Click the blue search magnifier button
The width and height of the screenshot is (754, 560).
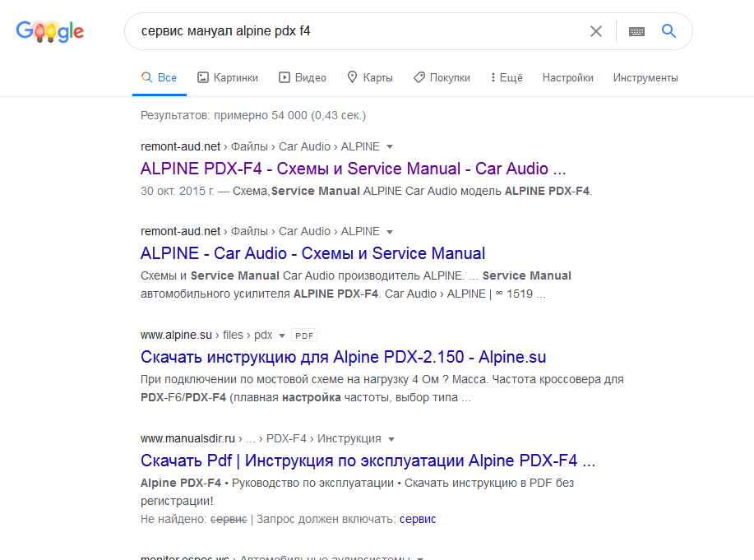(668, 31)
